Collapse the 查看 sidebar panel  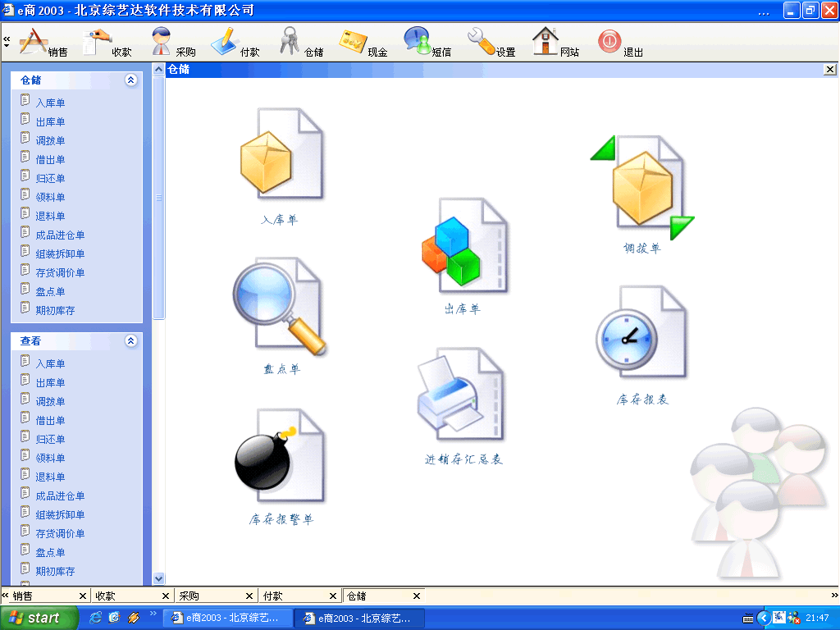(130, 341)
